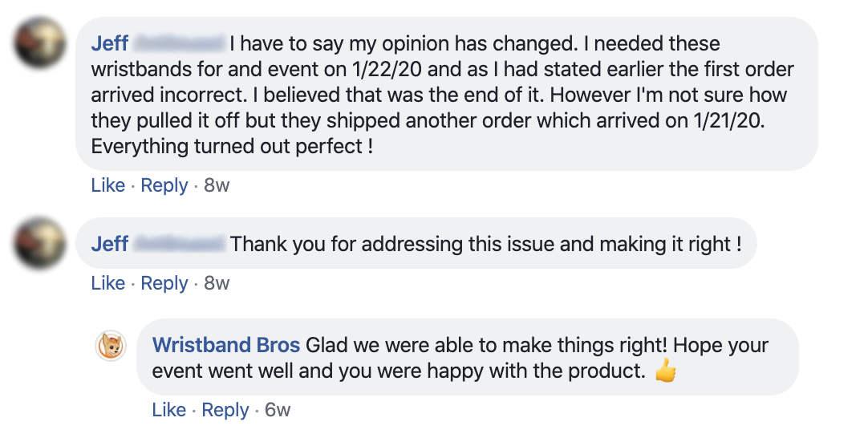The width and height of the screenshot is (868, 438).
Task: Click Jeff's avatar beside the thank-you comment
Action: (42, 242)
